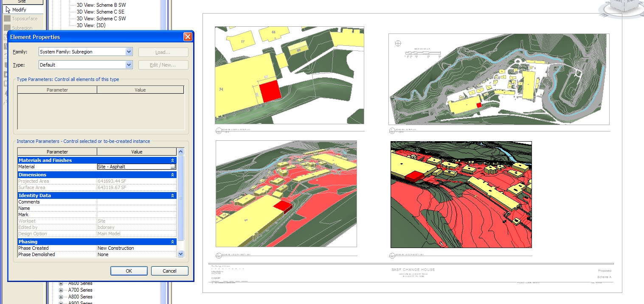Open the Type dropdown list
The height and width of the screenshot is (304, 644).
click(129, 65)
